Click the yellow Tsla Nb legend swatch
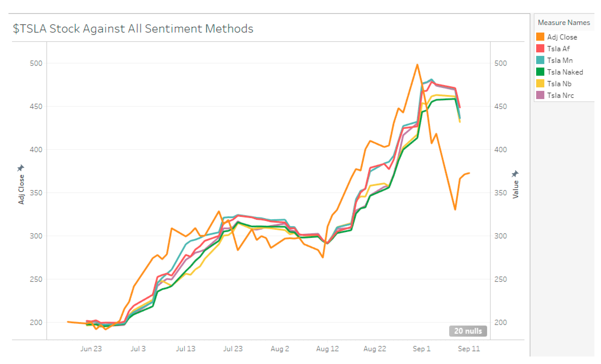The image size is (601, 364). [540, 84]
